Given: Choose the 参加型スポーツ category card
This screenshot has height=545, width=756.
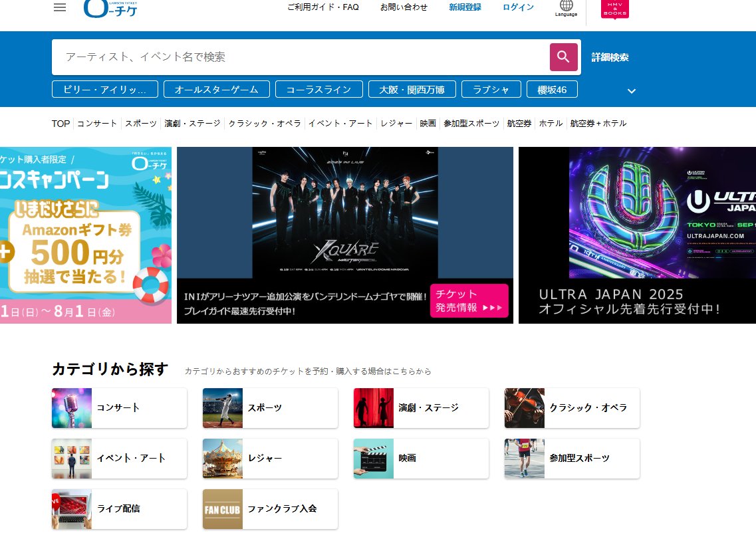Looking at the screenshot, I should click(572, 459).
